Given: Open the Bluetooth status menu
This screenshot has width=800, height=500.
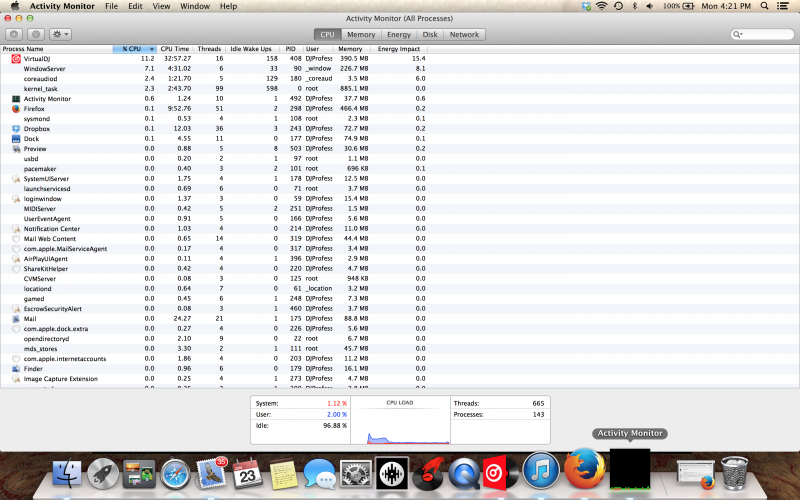Looking at the screenshot, I should (x=635, y=6).
